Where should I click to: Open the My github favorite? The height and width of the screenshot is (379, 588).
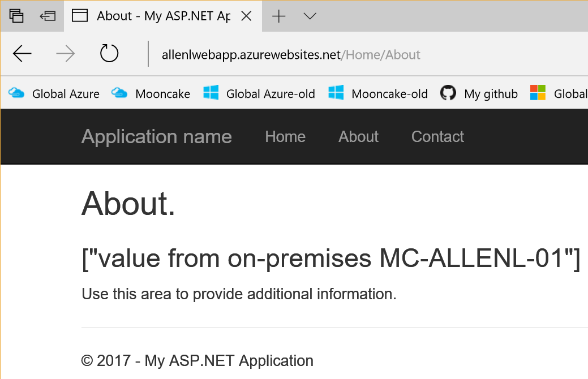pos(479,94)
